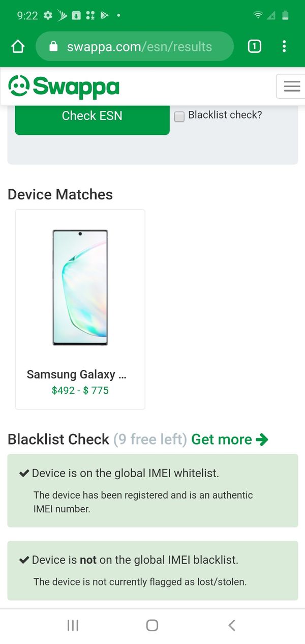Tap the IMEI whitelist result box
305x644 pixels.
[152, 490]
